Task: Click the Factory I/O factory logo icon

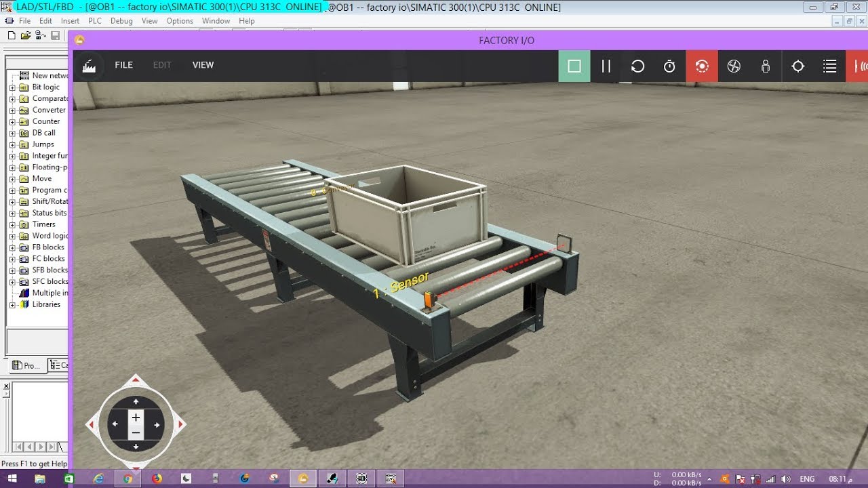Action: coord(89,66)
